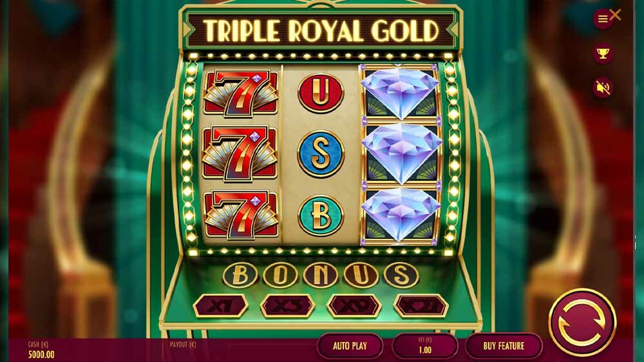Click the teal B letter symbol
Viewport: 644px width, 362px height.
[320, 216]
